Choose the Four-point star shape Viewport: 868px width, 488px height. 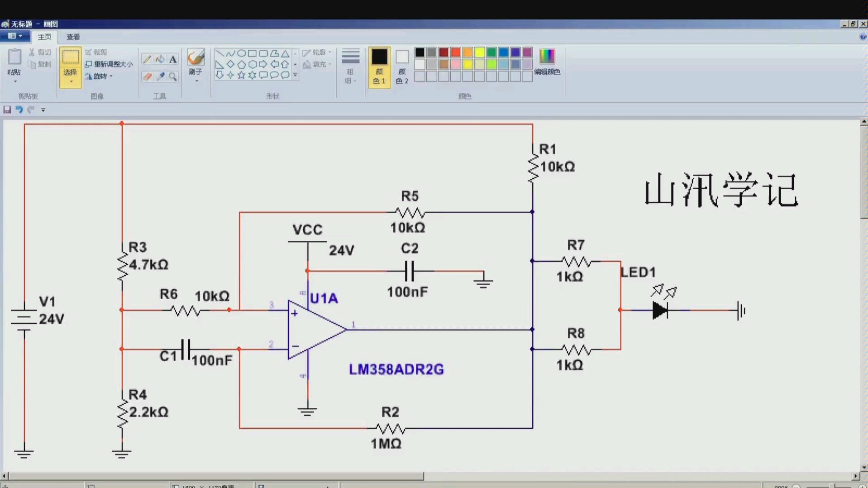coord(230,75)
